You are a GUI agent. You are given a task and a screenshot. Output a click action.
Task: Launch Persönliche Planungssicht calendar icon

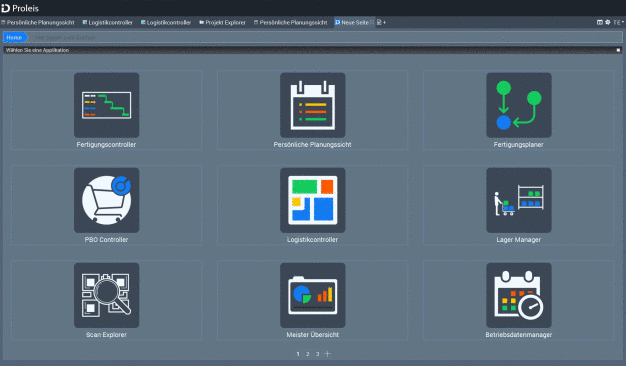click(x=313, y=105)
